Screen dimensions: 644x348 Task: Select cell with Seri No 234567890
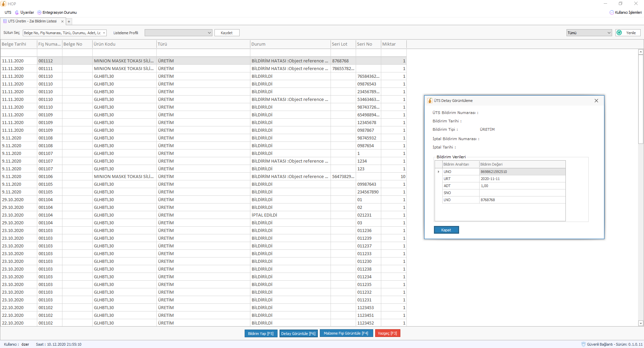click(368, 192)
